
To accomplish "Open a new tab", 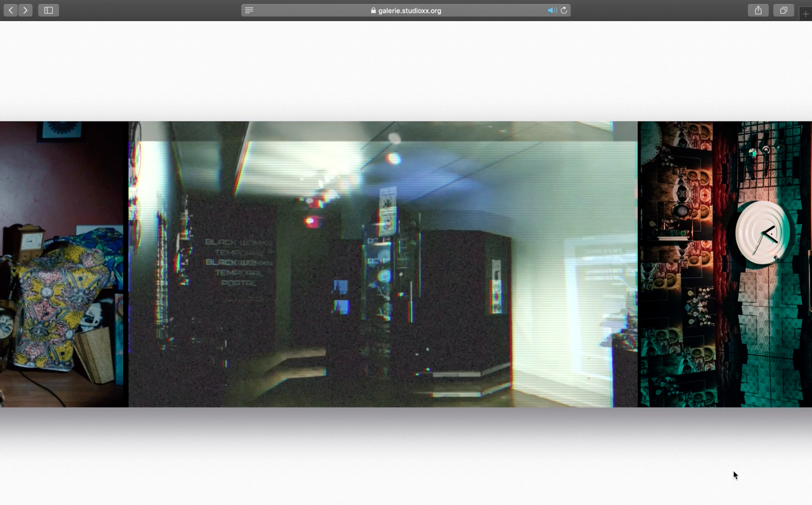I will coord(806,14).
